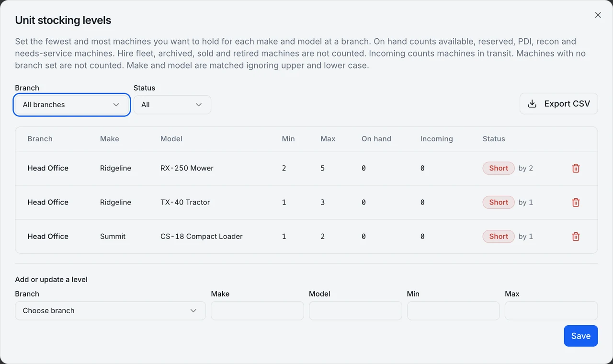The height and width of the screenshot is (364, 613).
Task: Click the Add or update a level label
Action: pos(51,279)
